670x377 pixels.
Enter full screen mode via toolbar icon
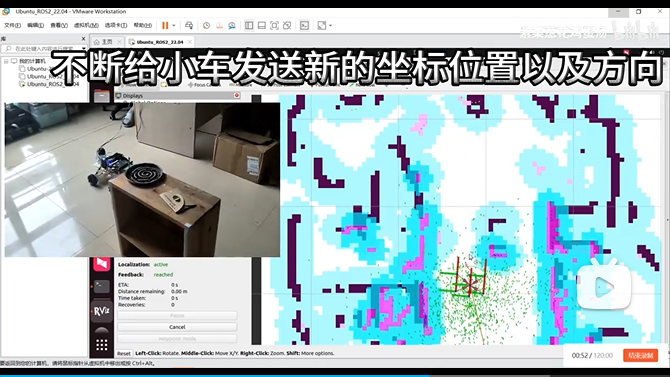(274, 26)
